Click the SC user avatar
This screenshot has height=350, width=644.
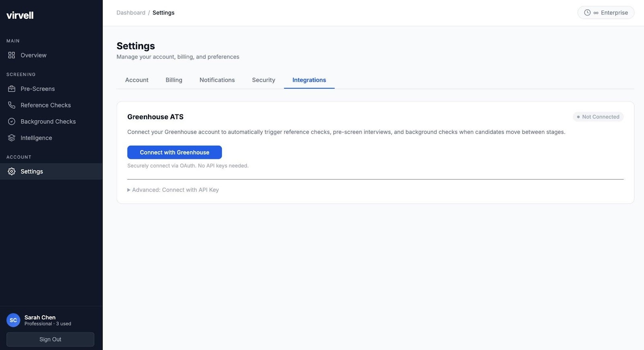coord(13,320)
